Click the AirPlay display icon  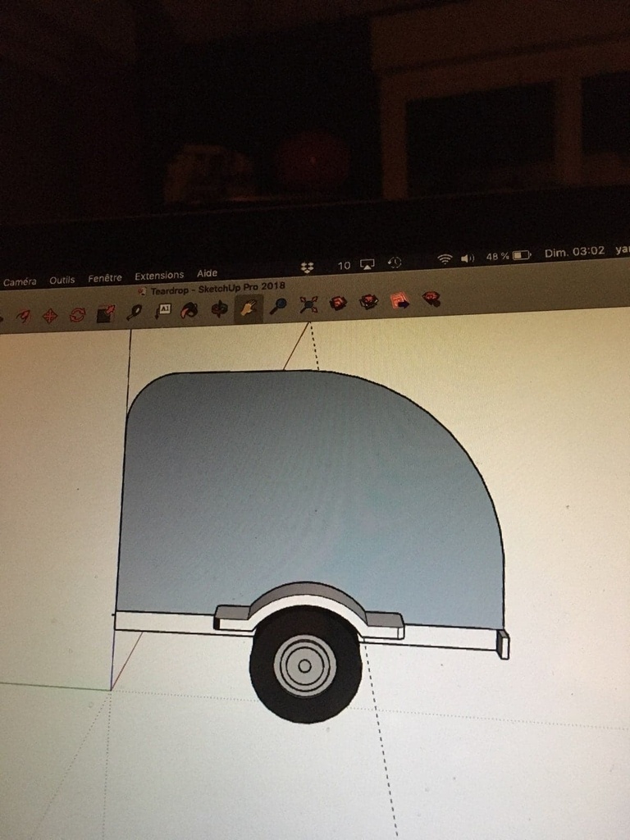click(367, 265)
